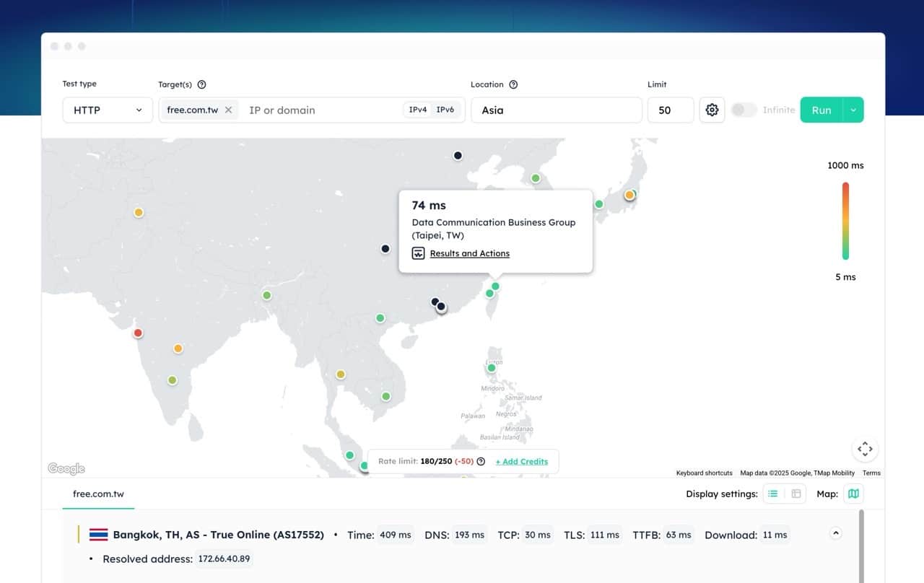Open the Run button dropdown arrow
Screen dimensions: 924x583
[853, 110]
